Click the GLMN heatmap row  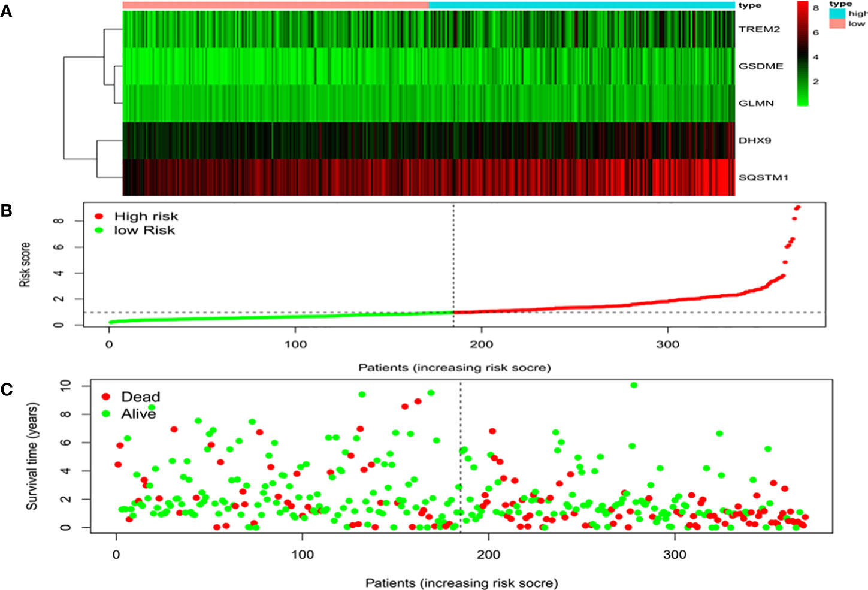pyautogui.click(x=428, y=103)
